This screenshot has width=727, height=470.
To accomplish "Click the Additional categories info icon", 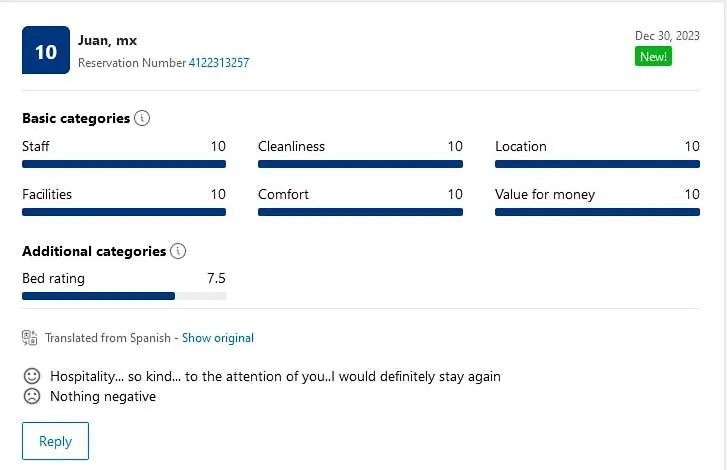I will 178,251.
